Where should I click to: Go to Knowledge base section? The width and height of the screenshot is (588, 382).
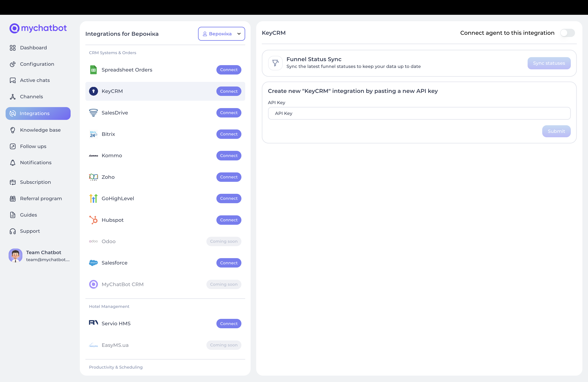click(x=40, y=130)
